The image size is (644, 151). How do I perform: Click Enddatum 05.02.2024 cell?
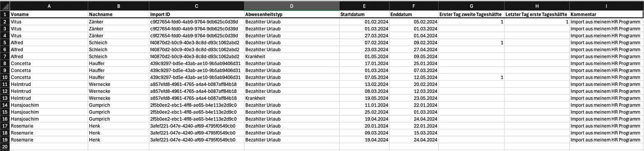414,22
